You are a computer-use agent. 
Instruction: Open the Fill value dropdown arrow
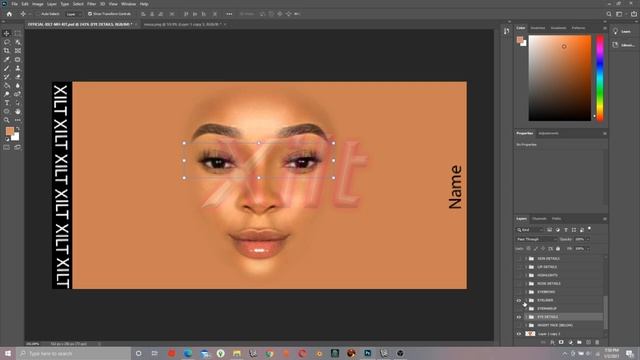pyautogui.click(x=588, y=249)
